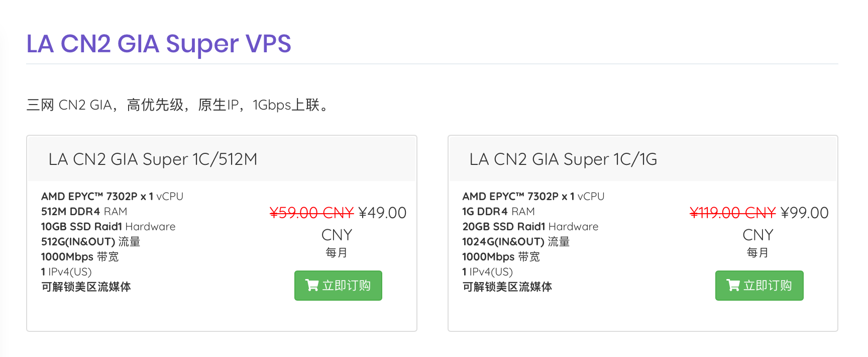Screen dimensions: 868x357
Task: Click the 20GB SSD Raid1 Hardware line
Action: pos(530,227)
